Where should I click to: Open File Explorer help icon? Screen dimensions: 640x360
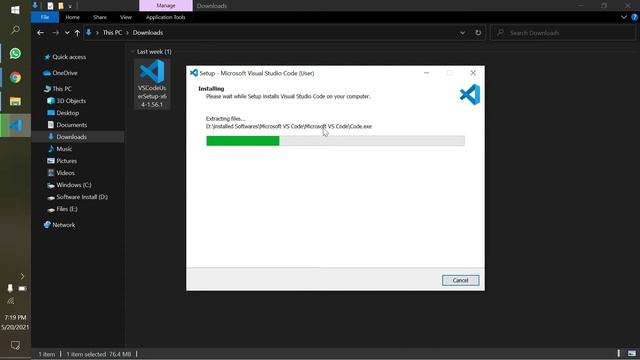pyautogui.click(x=635, y=17)
